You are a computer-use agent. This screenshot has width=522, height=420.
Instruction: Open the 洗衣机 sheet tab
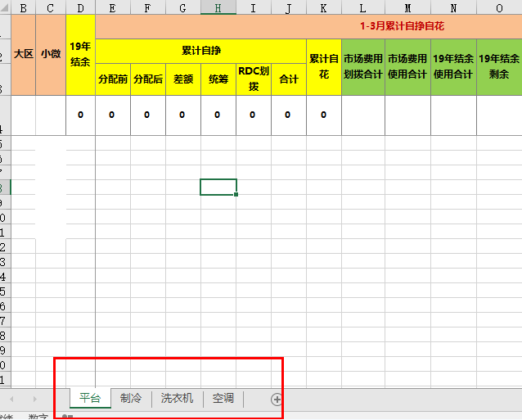[x=177, y=398]
